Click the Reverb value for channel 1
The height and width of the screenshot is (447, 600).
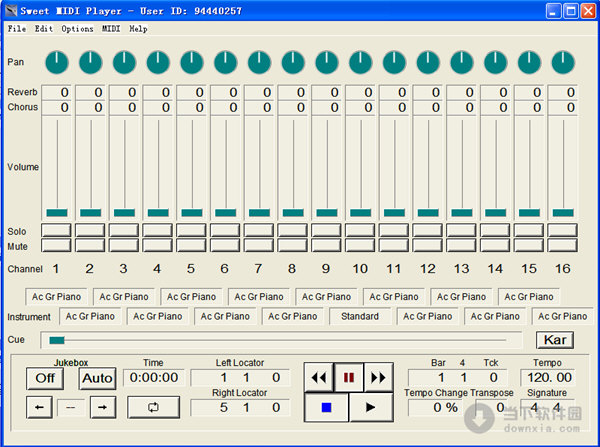[x=57, y=92]
